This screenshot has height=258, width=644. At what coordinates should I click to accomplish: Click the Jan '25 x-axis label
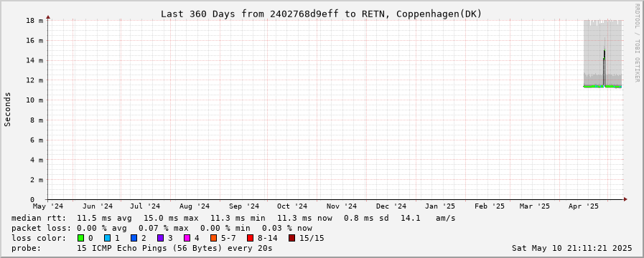tap(440, 206)
